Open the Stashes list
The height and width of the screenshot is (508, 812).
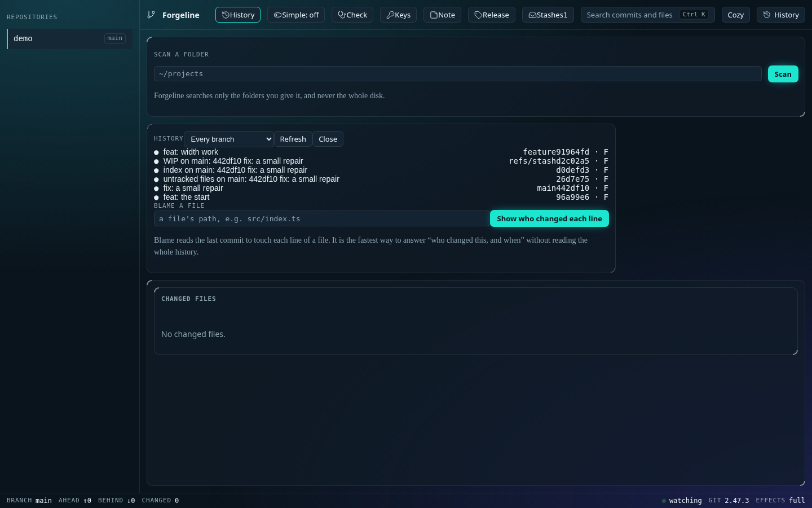click(x=548, y=15)
